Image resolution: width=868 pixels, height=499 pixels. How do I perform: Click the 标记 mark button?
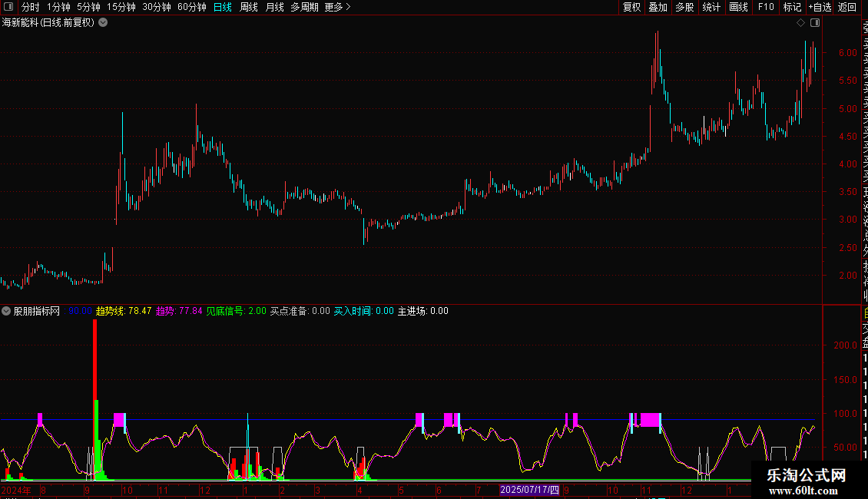(x=792, y=7)
